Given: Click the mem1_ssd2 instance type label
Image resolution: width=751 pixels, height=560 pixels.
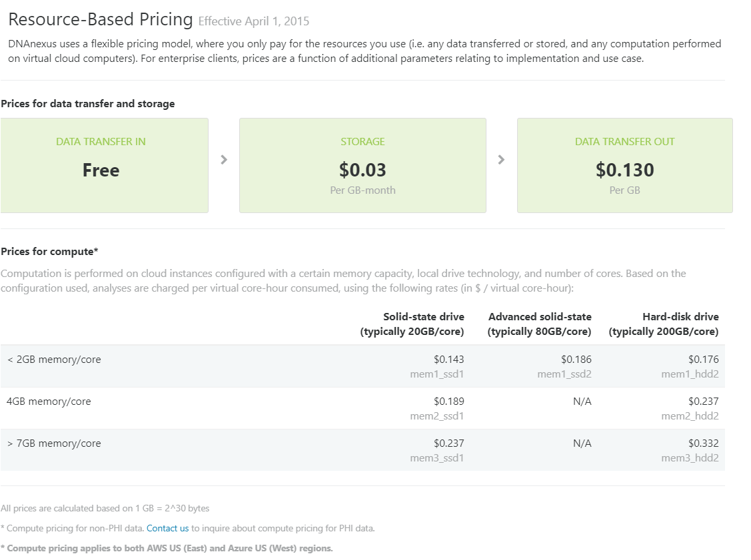Looking at the screenshot, I should [564, 374].
